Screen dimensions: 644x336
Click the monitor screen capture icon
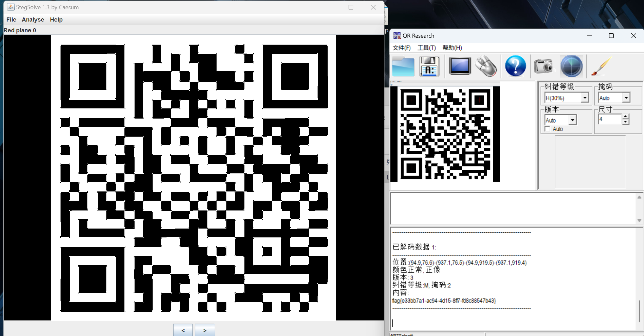pyautogui.click(x=460, y=66)
